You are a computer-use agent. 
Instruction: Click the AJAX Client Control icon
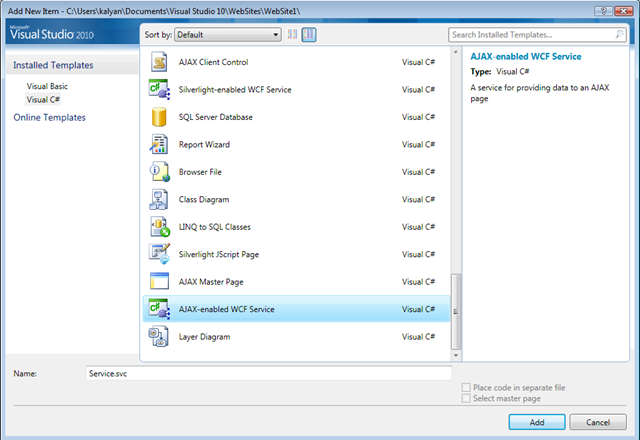coord(159,62)
